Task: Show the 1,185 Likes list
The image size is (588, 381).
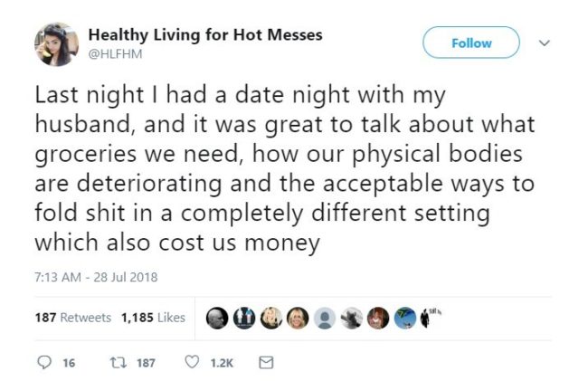Action: (x=152, y=318)
